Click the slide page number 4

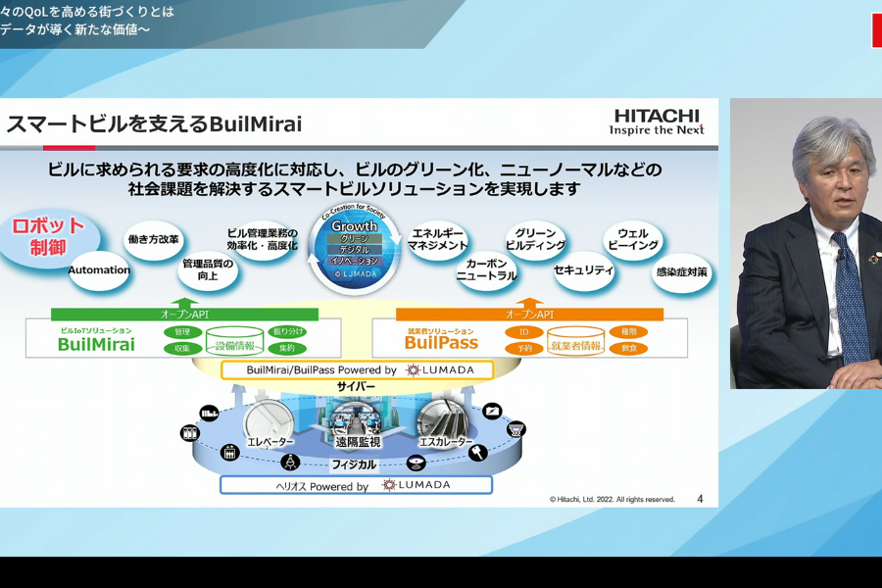click(x=700, y=499)
